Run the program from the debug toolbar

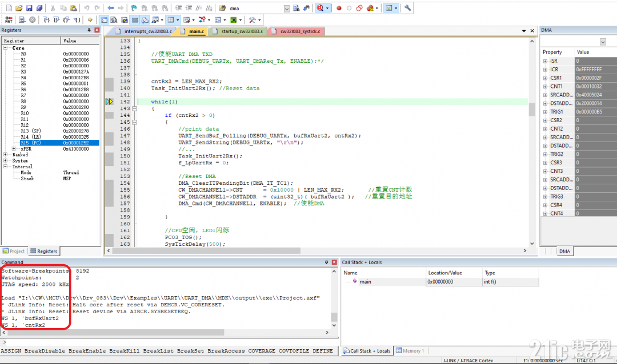pos(22,19)
